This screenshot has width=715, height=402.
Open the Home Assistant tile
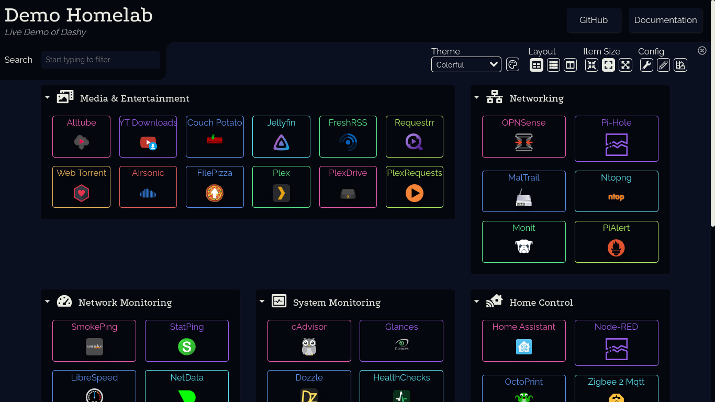tap(524, 340)
